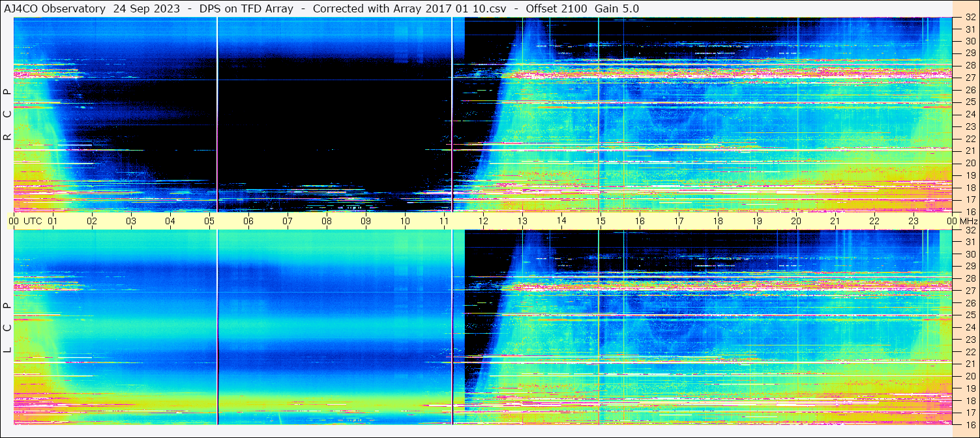Select the Offset 2100 value in header
The height and width of the screenshot is (438, 980).
point(554,8)
